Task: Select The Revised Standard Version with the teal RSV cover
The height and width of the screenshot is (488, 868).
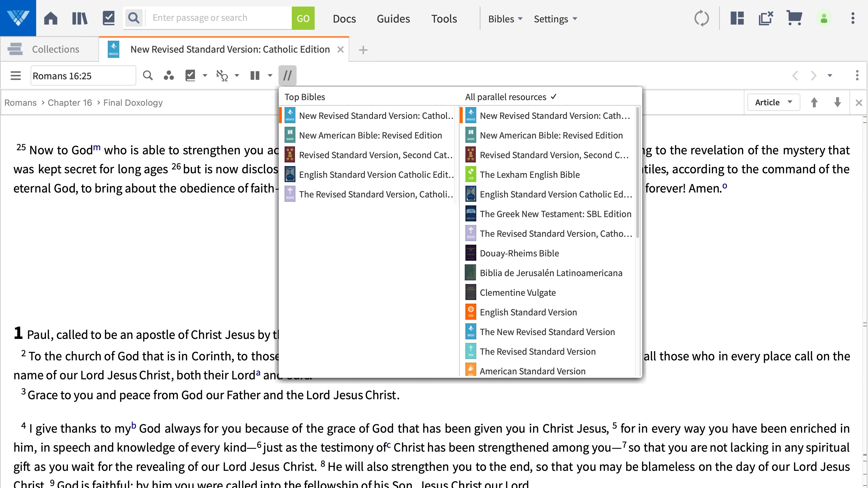Action: pos(547,351)
